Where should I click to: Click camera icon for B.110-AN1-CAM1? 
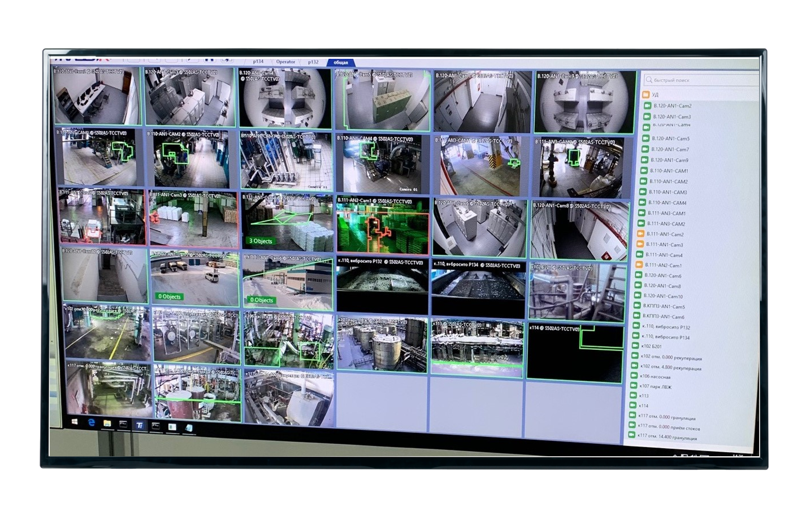(x=644, y=171)
